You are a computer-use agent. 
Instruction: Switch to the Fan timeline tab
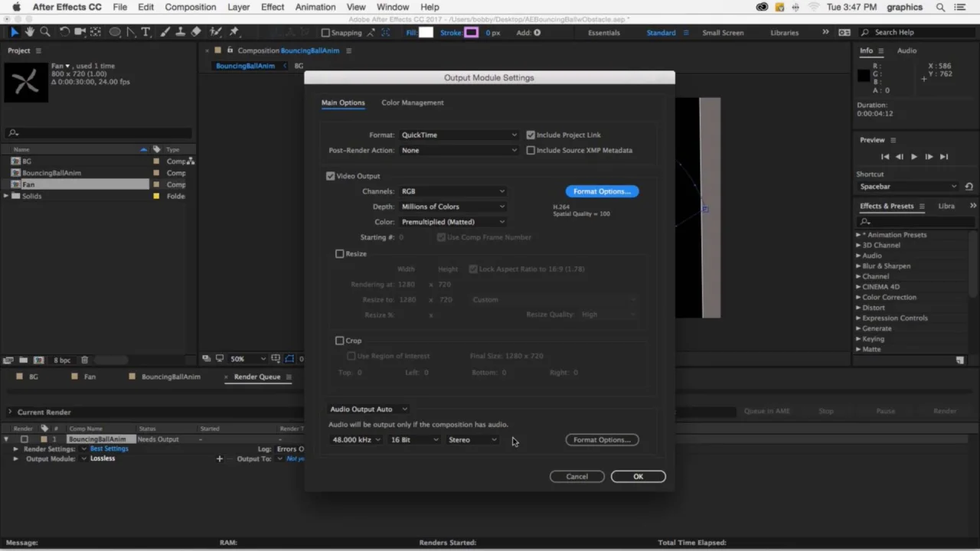coord(90,377)
